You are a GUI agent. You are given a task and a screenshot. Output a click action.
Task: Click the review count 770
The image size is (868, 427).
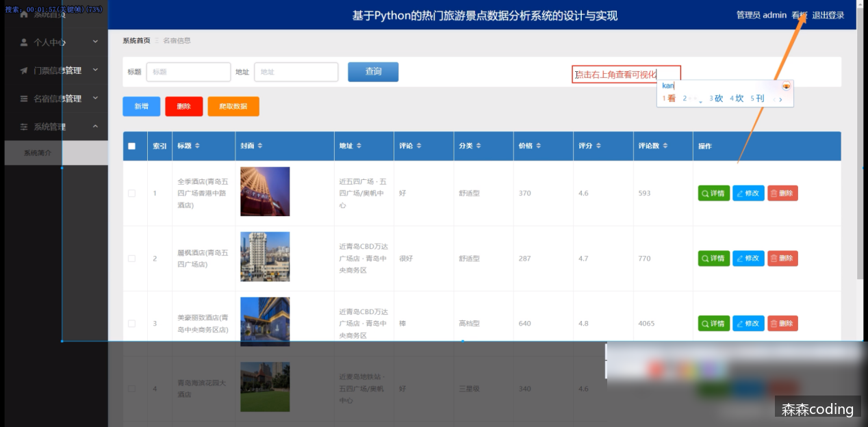[x=645, y=259]
